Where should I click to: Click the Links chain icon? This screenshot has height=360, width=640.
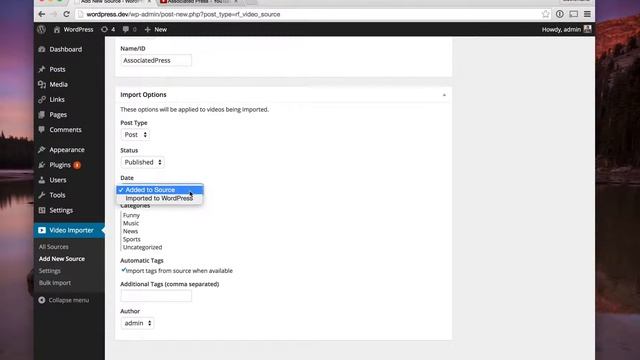(x=42, y=100)
